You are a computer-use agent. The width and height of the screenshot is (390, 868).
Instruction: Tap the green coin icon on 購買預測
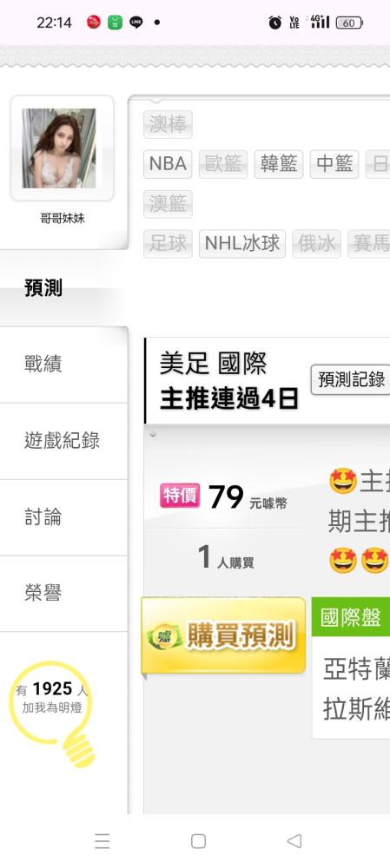[165, 636]
